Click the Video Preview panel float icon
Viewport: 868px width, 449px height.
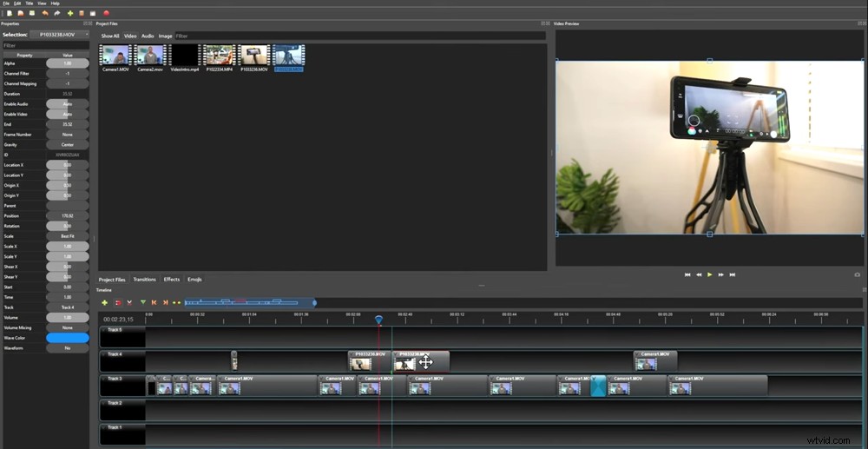(x=861, y=23)
